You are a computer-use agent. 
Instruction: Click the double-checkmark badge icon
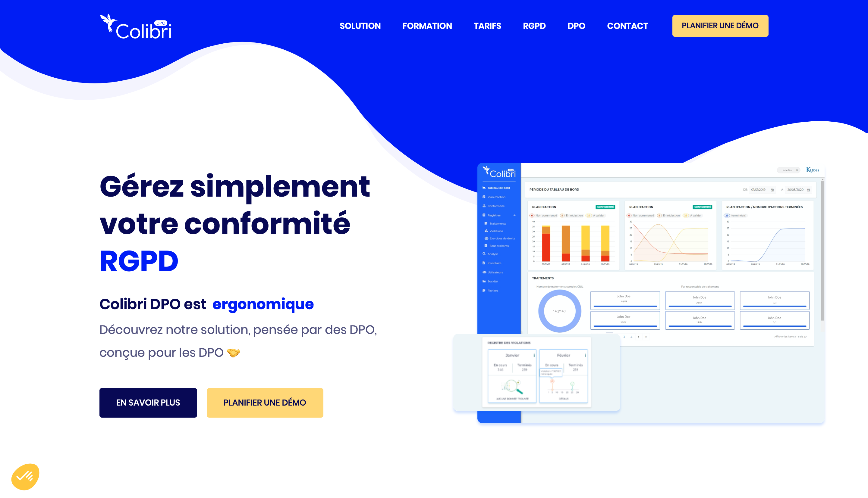(x=26, y=475)
